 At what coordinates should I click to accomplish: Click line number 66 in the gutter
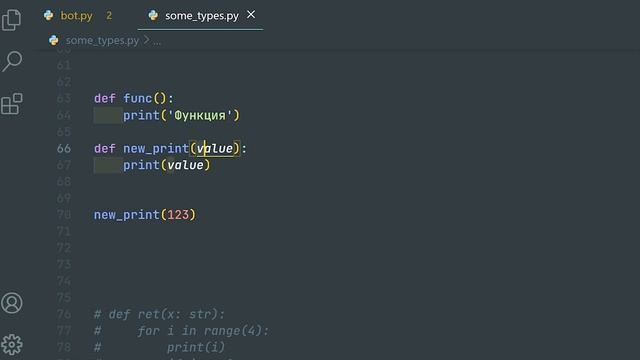click(x=64, y=148)
